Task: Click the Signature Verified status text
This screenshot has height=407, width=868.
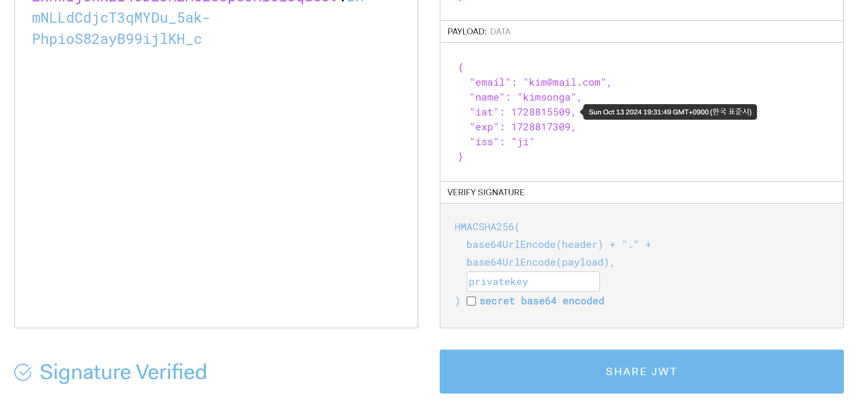Action: click(x=123, y=372)
